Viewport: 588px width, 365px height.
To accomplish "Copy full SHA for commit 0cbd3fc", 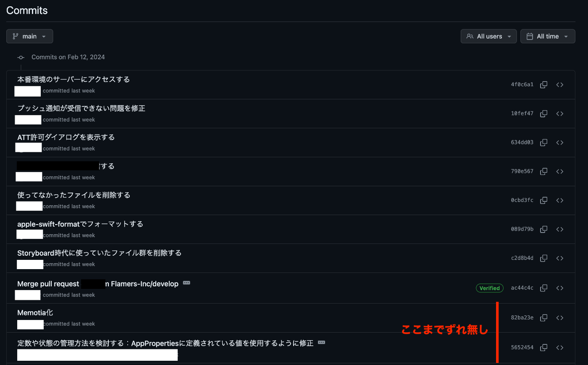I will [x=543, y=200].
